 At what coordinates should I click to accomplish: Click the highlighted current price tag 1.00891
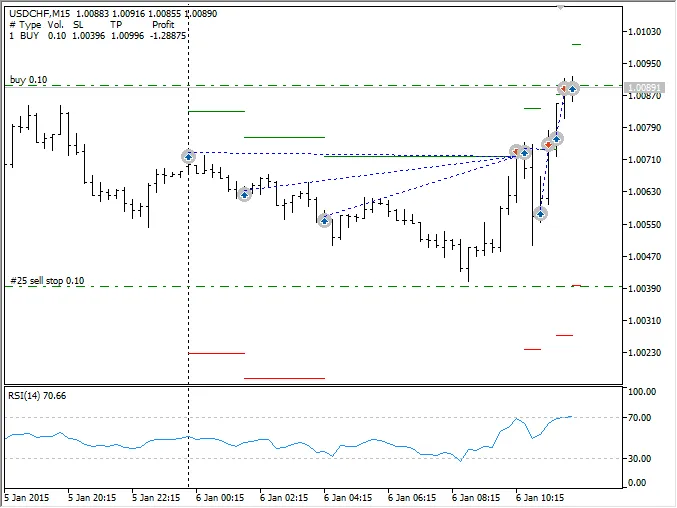(644, 88)
